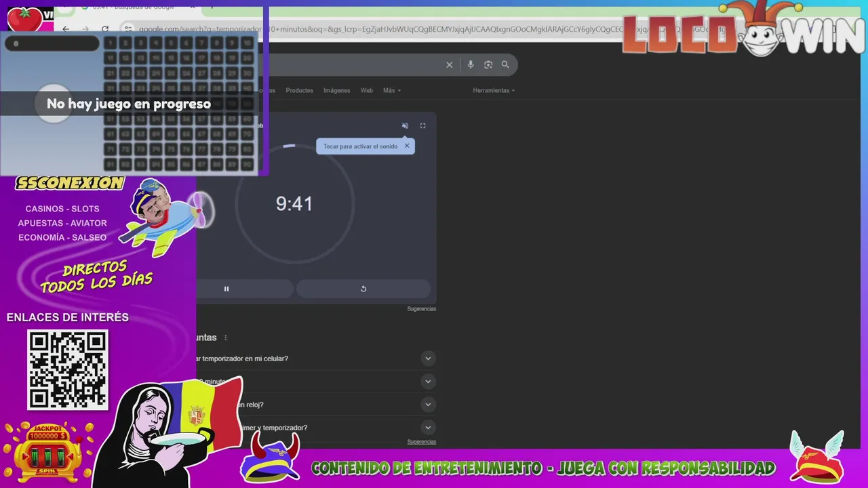The height and width of the screenshot is (488, 868).
Task: Clear the Google search box with the X
Action: (x=449, y=65)
